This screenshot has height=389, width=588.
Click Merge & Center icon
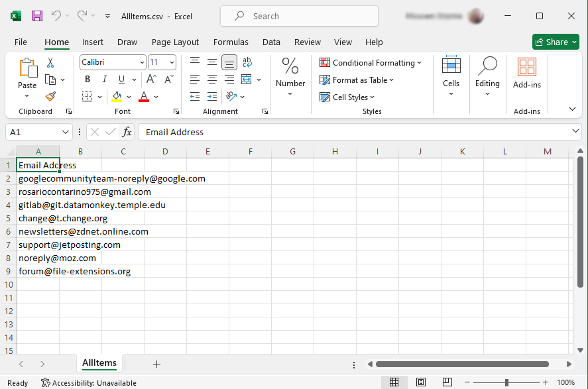[247, 79]
